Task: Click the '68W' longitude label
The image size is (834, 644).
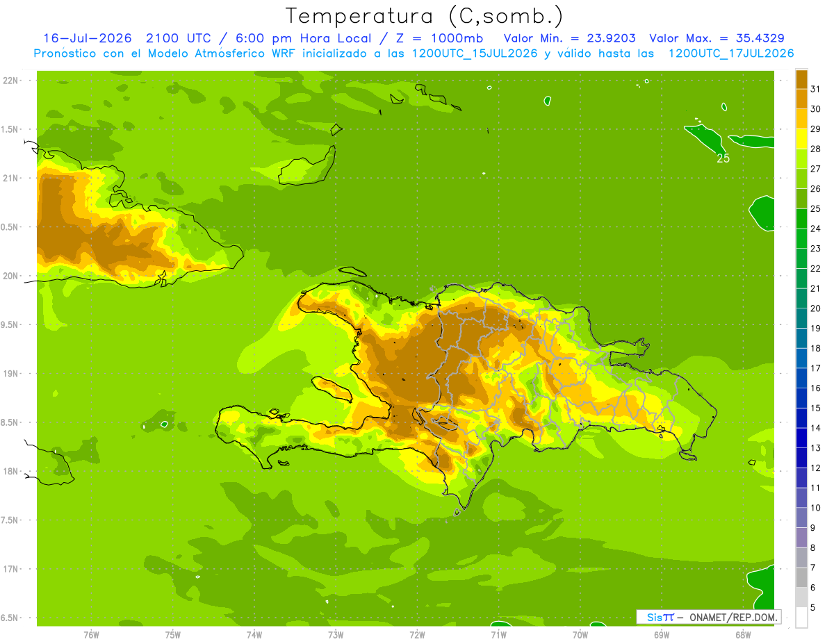Action: click(743, 635)
